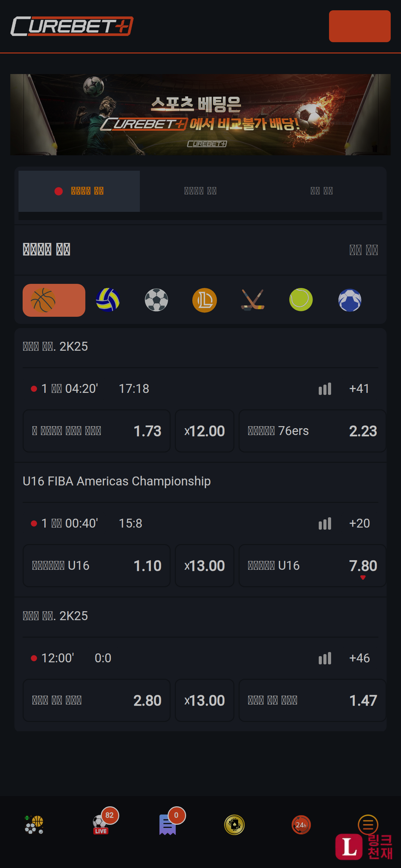Select the 1.73 home odds button

coord(96,431)
